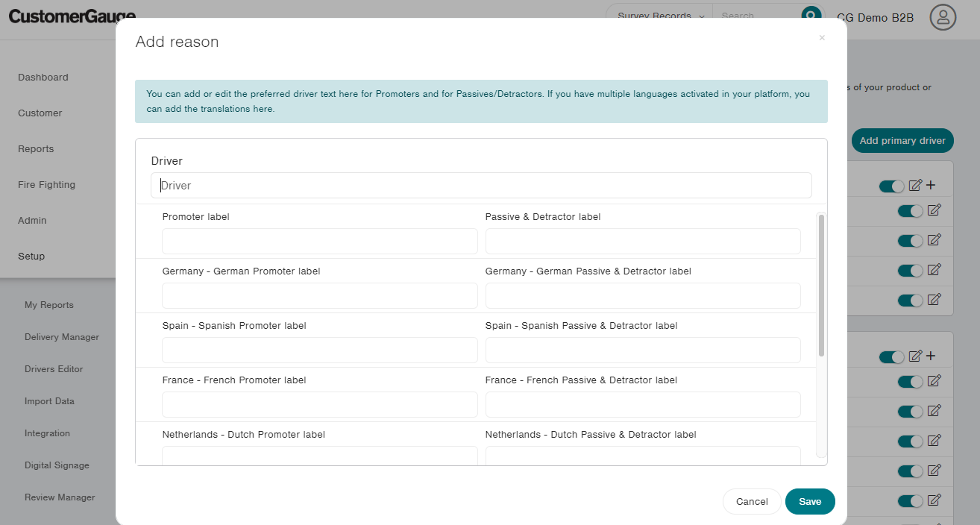This screenshot has height=525, width=980.
Task: Click plus icon in upper driver group header
Action: click(x=931, y=186)
